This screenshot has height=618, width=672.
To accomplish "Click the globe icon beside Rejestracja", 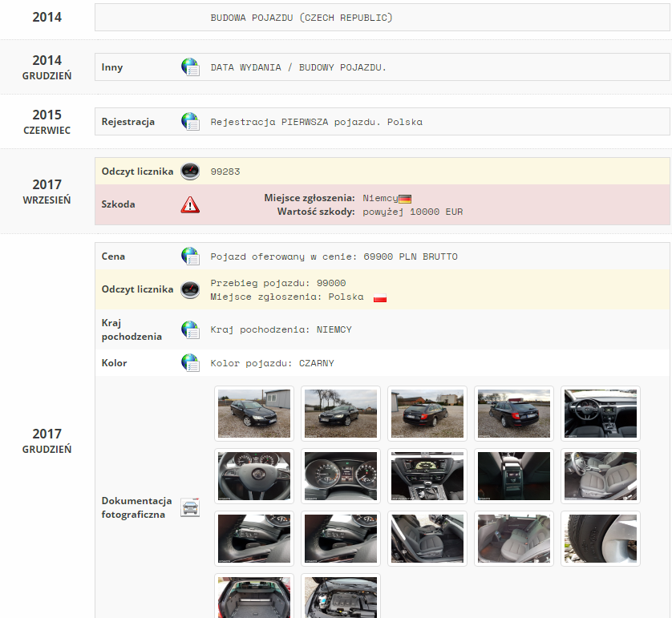I will pos(190,122).
